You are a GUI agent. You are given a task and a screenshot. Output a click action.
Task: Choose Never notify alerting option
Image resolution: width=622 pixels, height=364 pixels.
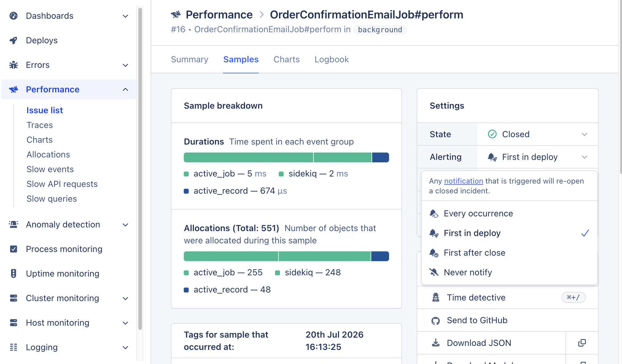click(x=510, y=272)
